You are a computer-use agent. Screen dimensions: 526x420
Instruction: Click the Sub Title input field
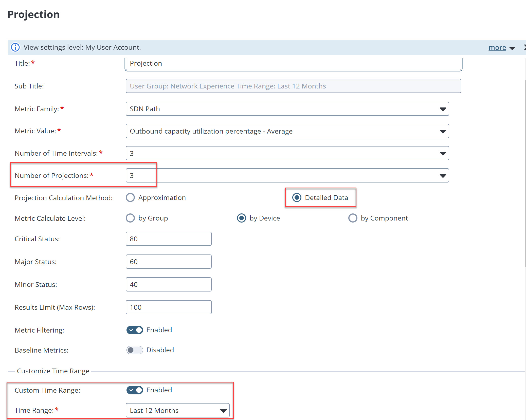293,86
